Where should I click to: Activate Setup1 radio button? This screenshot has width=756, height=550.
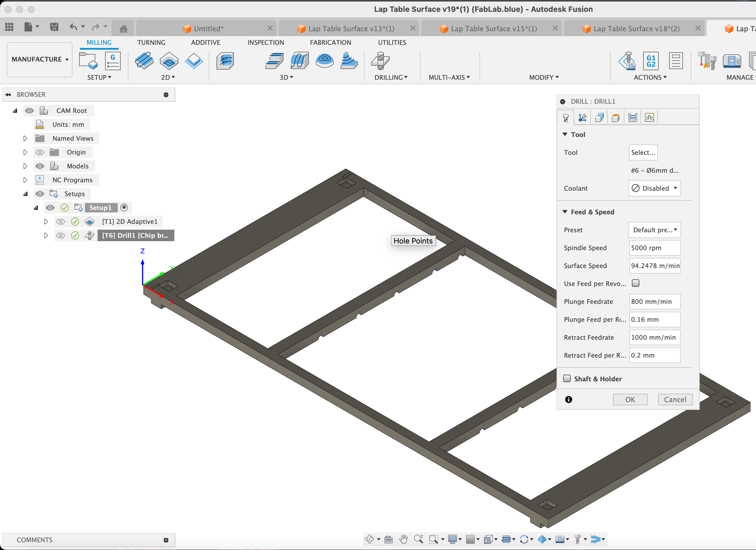click(124, 208)
